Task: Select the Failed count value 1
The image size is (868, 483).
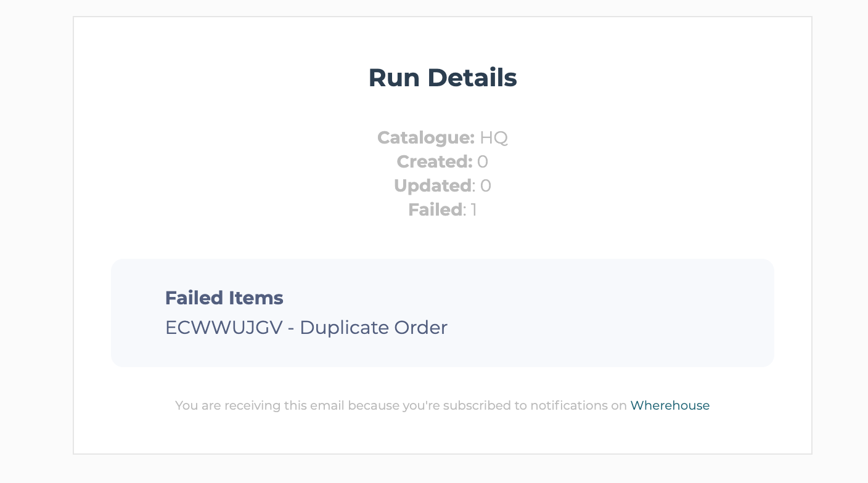Action: coord(474,209)
